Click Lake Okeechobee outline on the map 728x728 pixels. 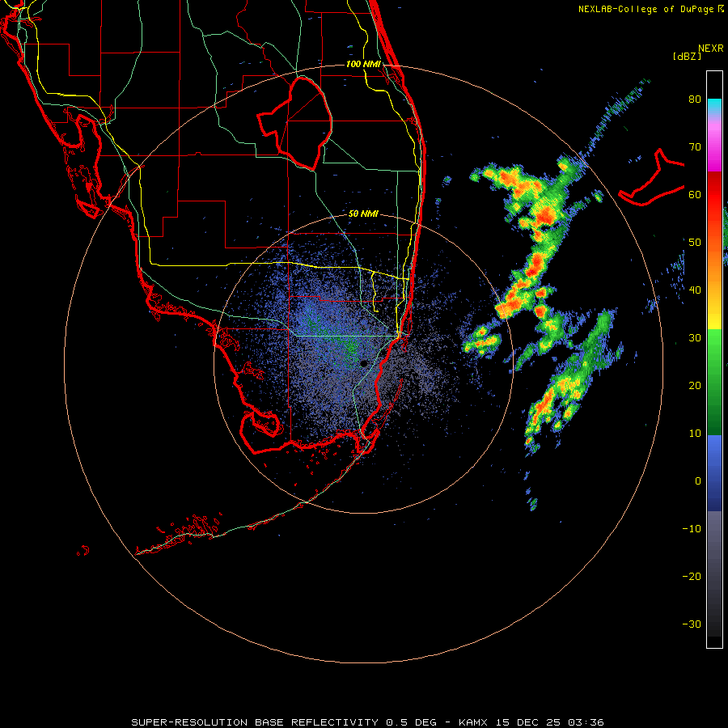294,124
